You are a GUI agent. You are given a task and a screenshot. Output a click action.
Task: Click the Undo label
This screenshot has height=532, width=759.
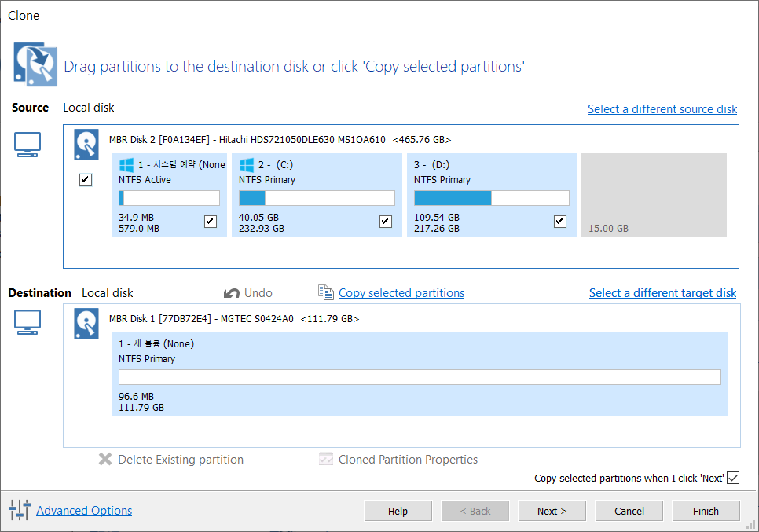click(258, 293)
